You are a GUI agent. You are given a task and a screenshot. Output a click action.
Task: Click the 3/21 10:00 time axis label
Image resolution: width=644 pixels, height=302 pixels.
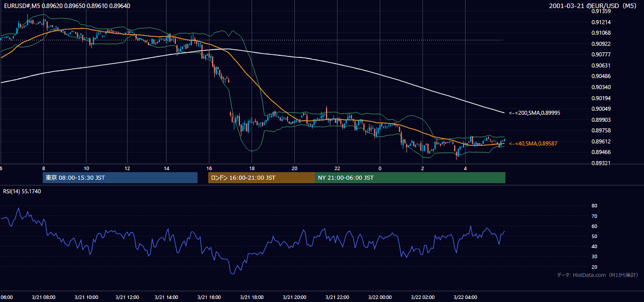point(86,297)
